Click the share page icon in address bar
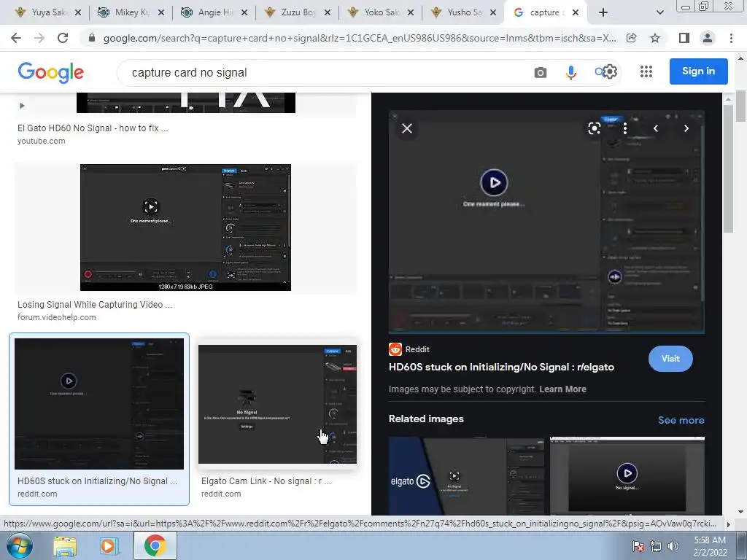Viewport: 747px width, 560px height. [631, 38]
